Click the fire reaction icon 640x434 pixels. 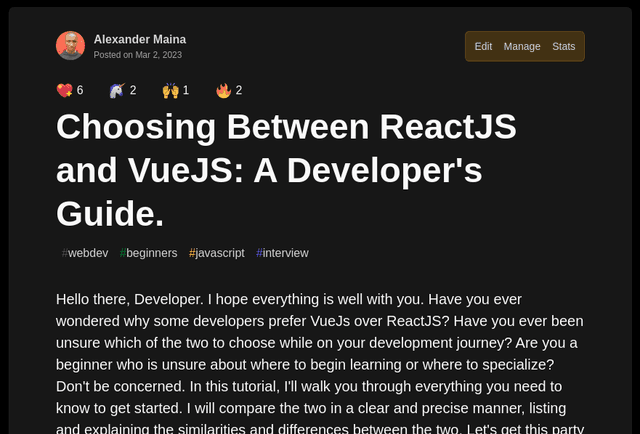[224, 90]
